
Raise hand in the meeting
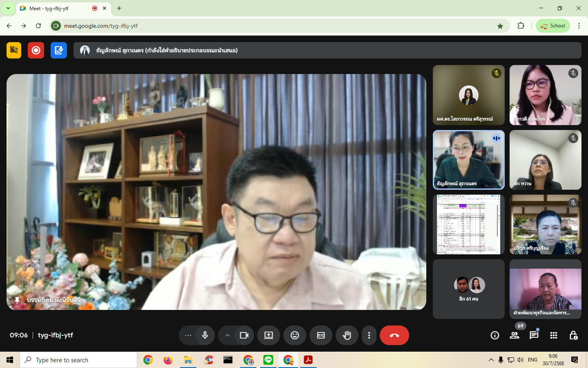point(347,335)
